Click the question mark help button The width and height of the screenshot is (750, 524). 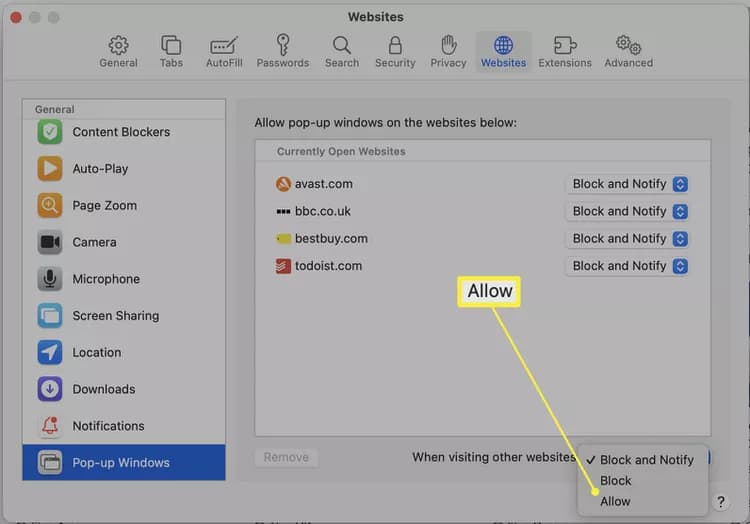click(x=720, y=502)
